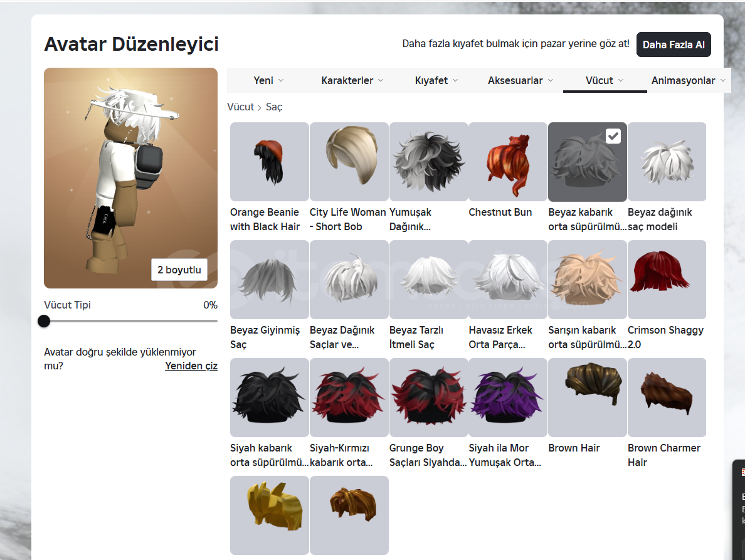This screenshot has width=745, height=560.
Task: Expand the Animasyonlar dropdown arrow
Action: [x=723, y=81]
